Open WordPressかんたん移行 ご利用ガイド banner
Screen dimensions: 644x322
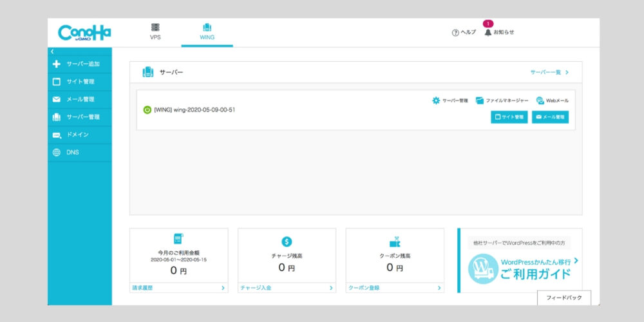(x=520, y=260)
